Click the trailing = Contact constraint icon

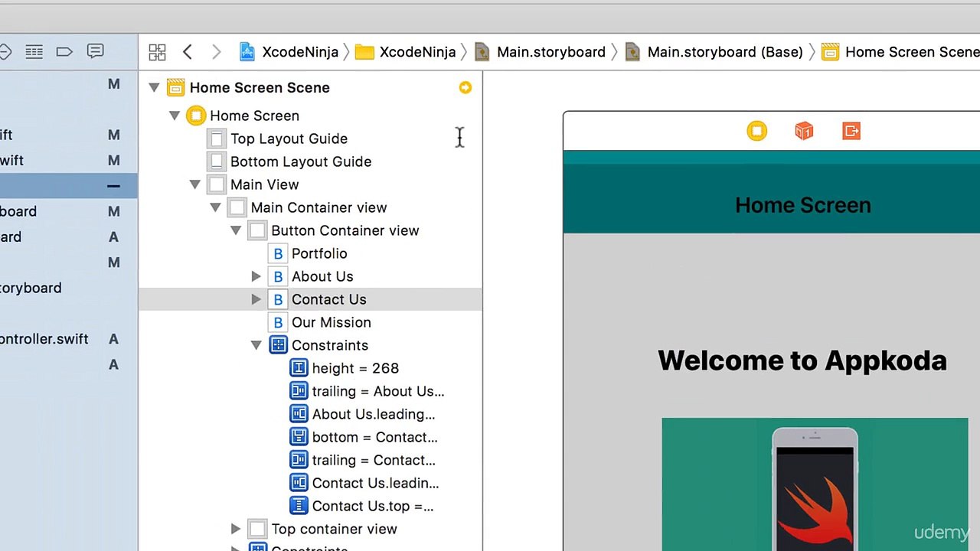pos(299,460)
